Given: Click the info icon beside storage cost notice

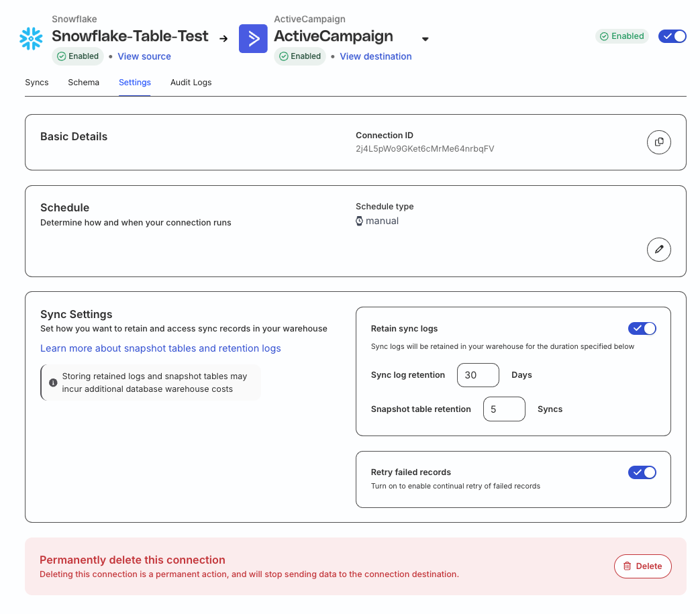Looking at the screenshot, I should tap(53, 382).
